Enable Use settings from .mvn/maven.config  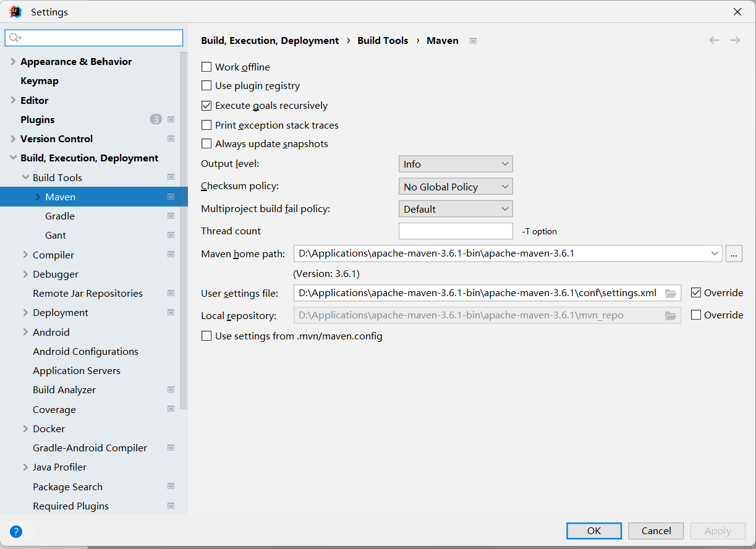[x=206, y=336]
